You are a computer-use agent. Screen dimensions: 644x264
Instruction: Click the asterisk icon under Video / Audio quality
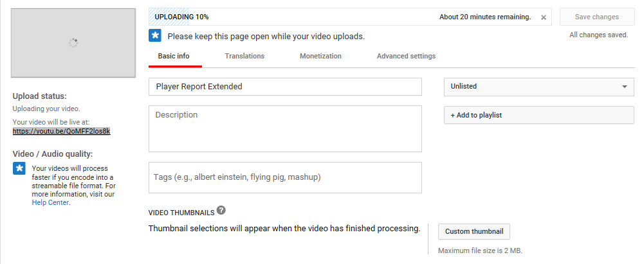19,168
